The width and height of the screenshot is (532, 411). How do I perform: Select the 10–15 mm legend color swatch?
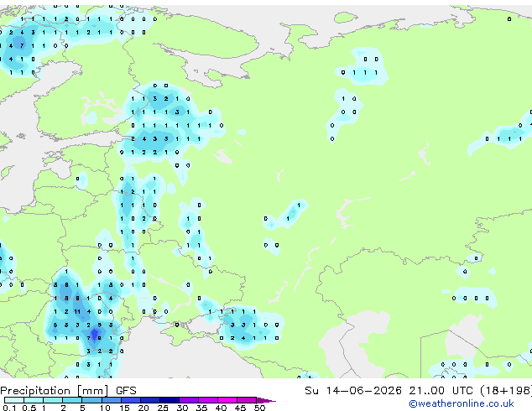point(112,400)
